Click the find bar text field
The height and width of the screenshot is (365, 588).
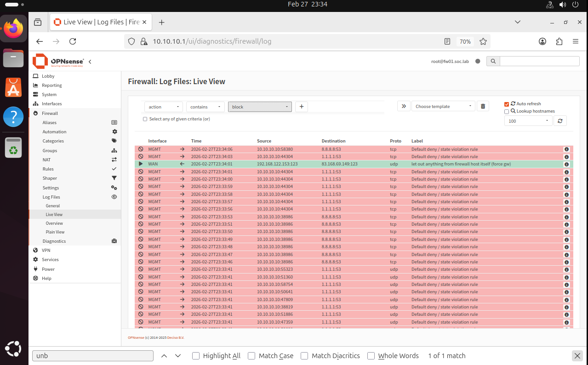pyautogui.click(x=92, y=356)
